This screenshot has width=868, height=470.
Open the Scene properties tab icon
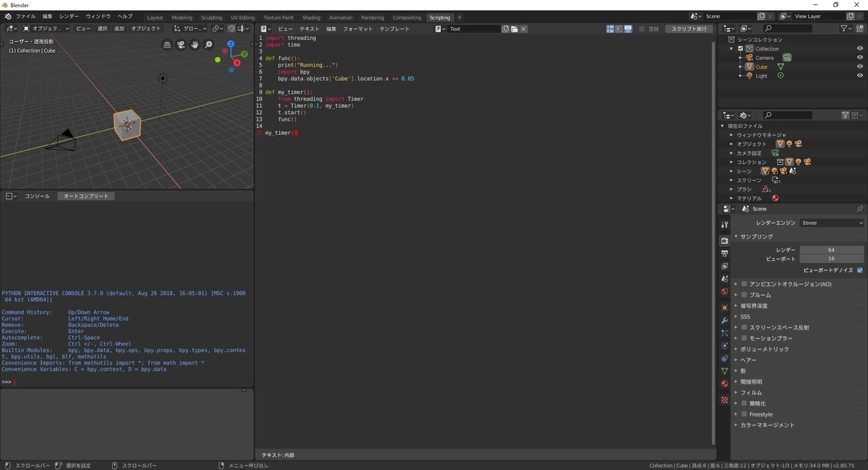point(724,279)
